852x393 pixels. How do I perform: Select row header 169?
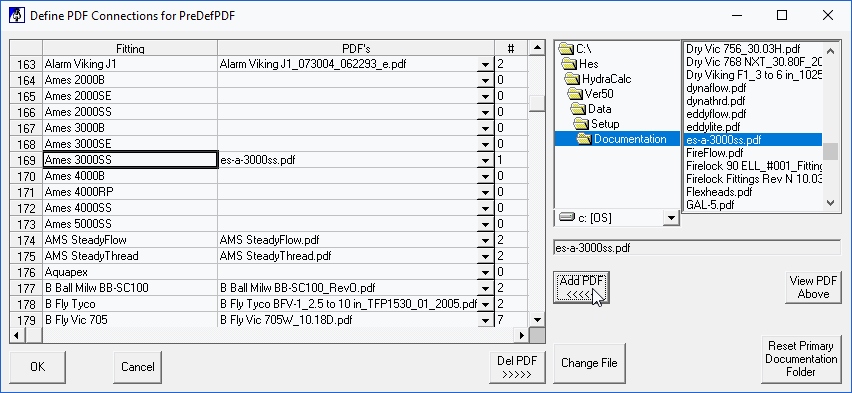coord(27,160)
